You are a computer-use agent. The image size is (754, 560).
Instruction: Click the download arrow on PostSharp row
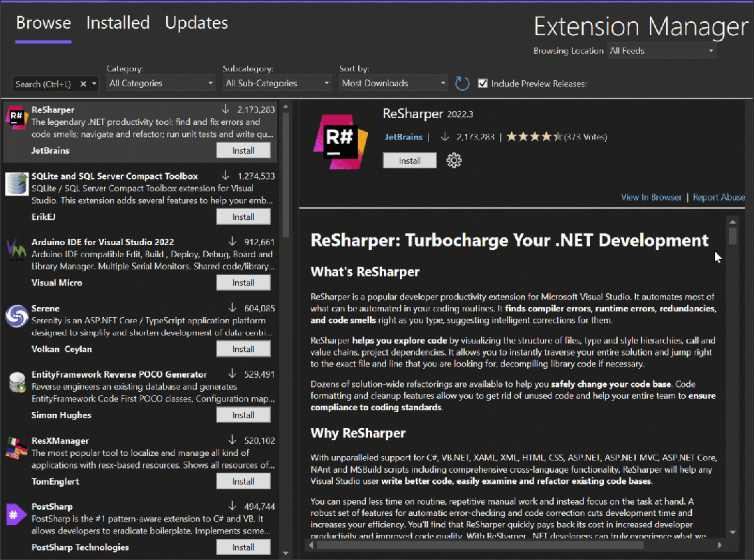232,506
